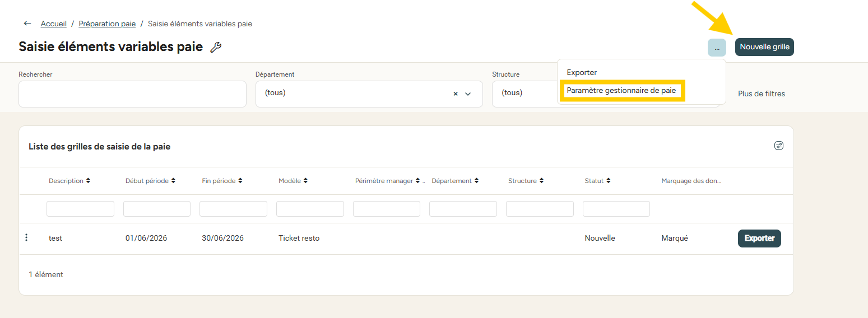
Task: Toggle the ... more actions button
Action: pos(717,48)
